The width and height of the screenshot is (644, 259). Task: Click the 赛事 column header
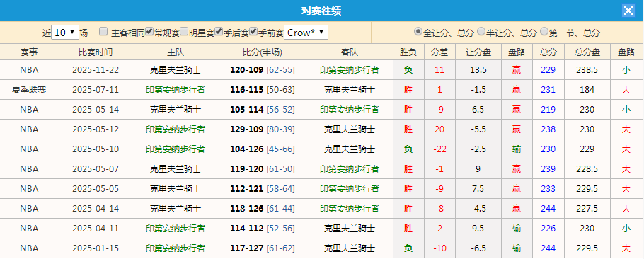pyautogui.click(x=29, y=52)
